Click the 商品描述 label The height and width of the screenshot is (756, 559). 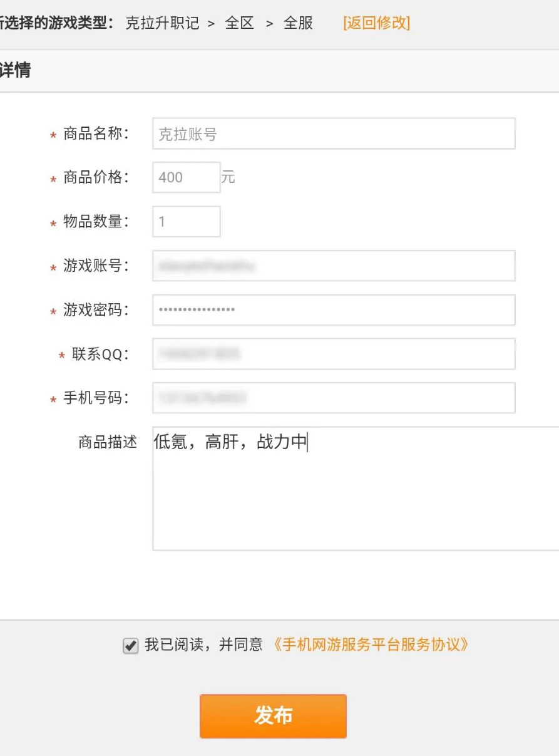point(107,442)
